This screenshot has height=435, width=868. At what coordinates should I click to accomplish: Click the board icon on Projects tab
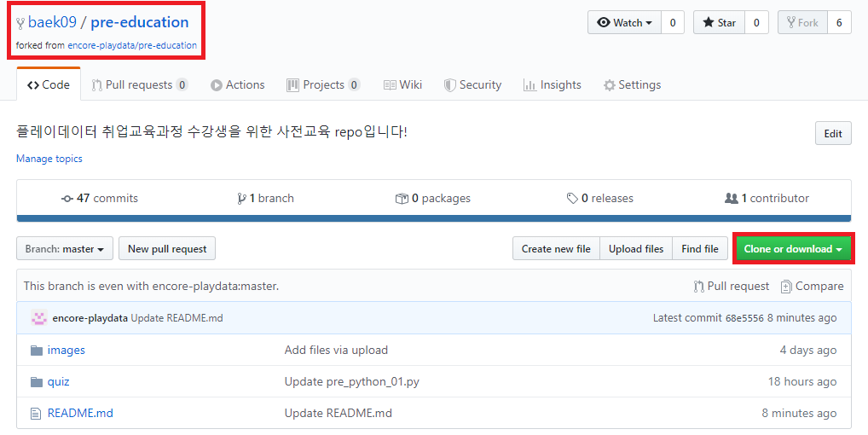coord(292,85)
